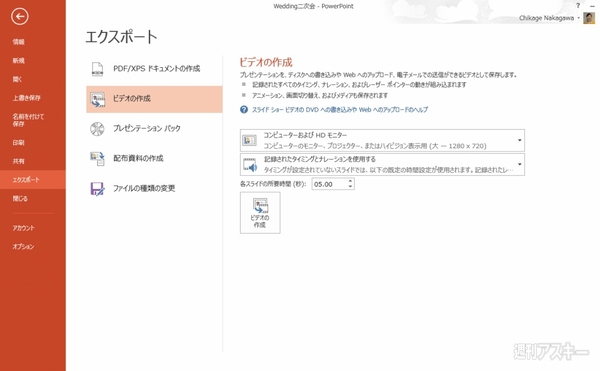
Task: Click the PDF/XPS document icon
Action: tap(97, 69)
